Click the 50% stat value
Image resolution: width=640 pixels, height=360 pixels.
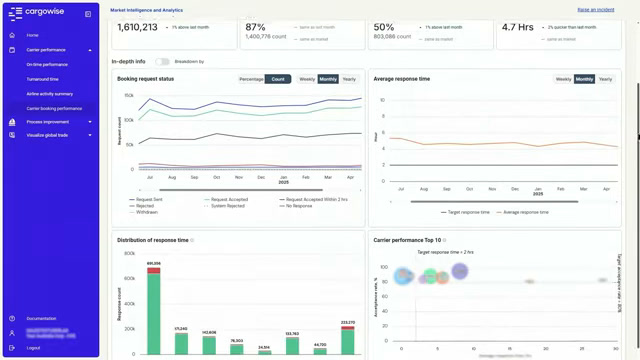coord(384,27)
